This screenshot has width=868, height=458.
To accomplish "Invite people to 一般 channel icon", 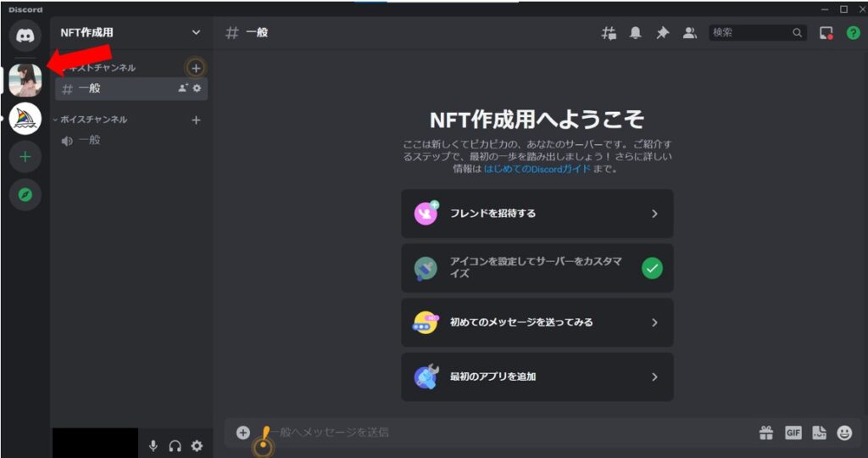I will pos(183,88).
